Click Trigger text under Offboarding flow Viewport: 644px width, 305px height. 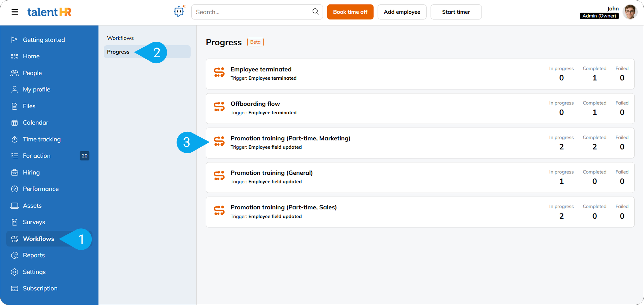point(263,113)
